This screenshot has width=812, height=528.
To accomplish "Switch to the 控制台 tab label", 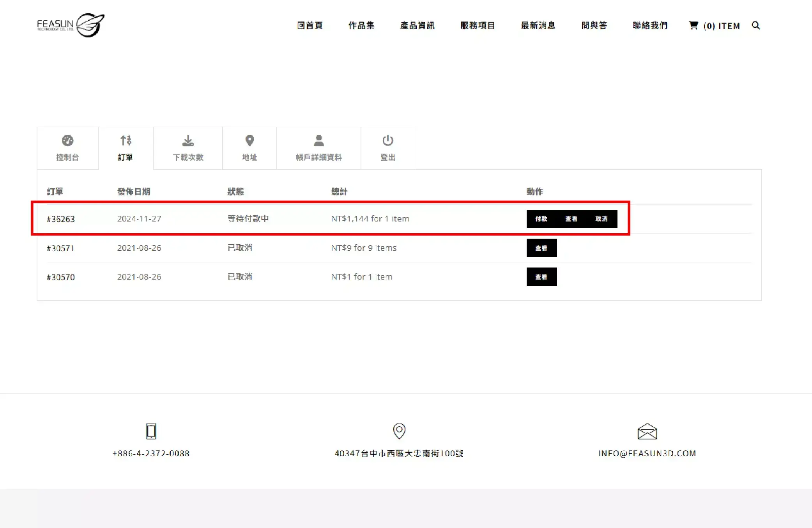I will click(67, 157).
